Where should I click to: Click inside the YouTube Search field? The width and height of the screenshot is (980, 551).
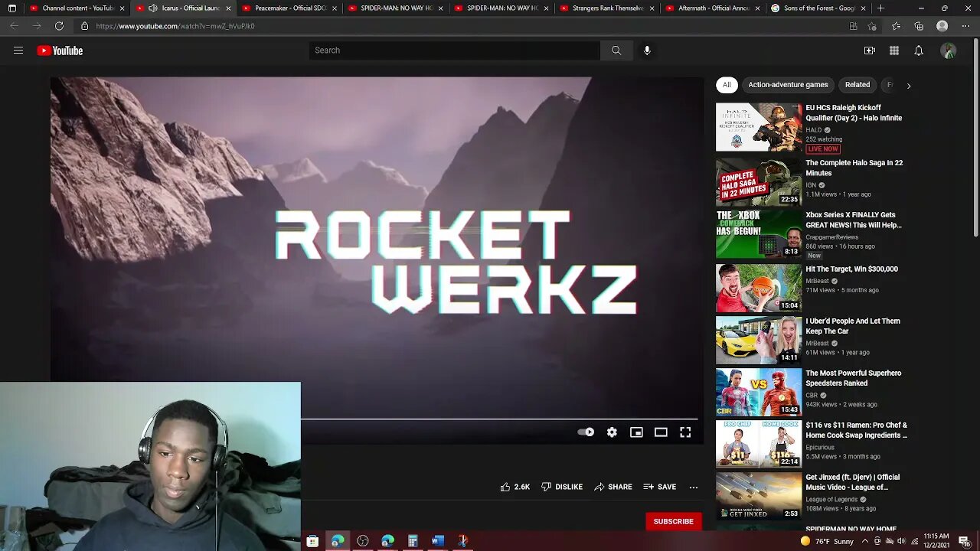tap(455, 51)
